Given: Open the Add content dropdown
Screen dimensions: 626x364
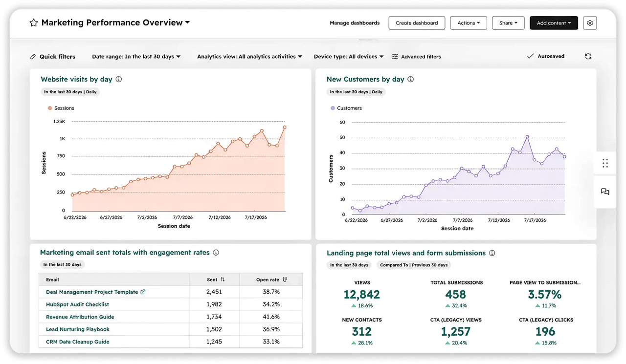Looking at the screenshot, I should pyautogui.click(x=554, y=23).
